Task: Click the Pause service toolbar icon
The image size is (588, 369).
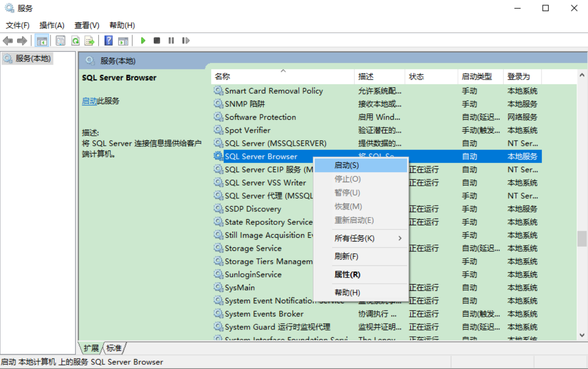Action: (x=171, y=41)
